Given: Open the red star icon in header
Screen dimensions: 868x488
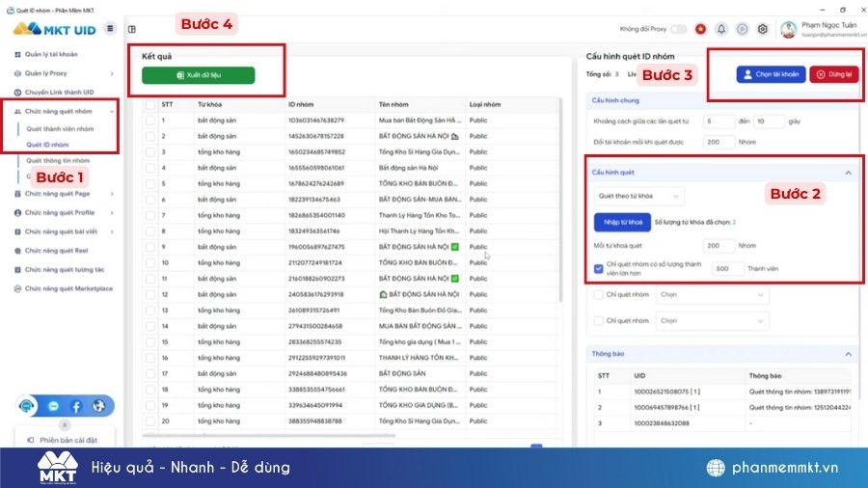Looking at the screenshot, I should point(701,29).
